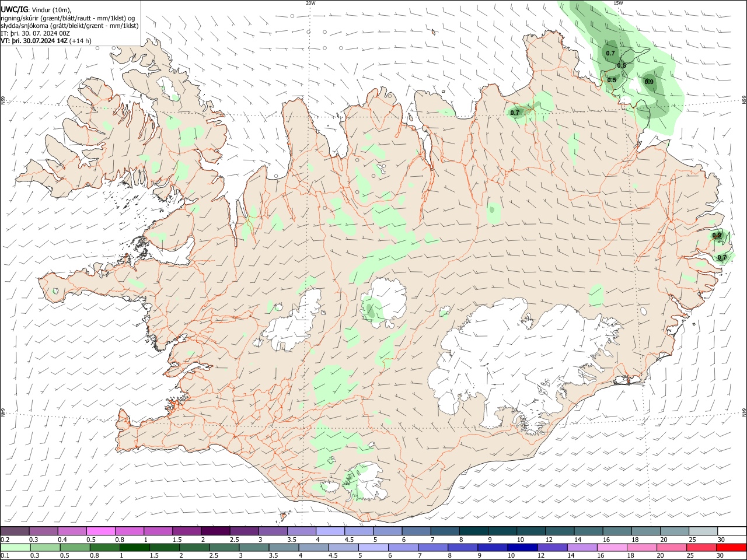Pick the deep navy blue swatch above rain legend 10
Image resolution: width=747 pixels, height=560 pixels.
(522, 548)
